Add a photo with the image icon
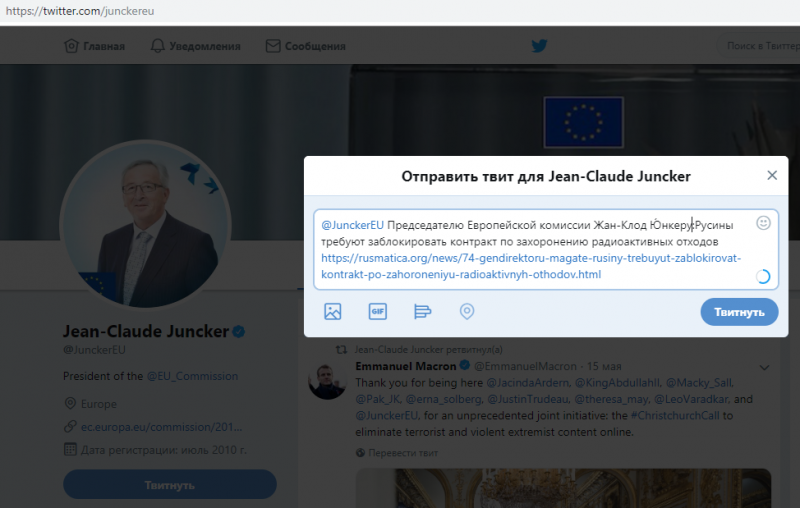Image resolution: width=800 pixels, height=508 pixels. (333, 311)
